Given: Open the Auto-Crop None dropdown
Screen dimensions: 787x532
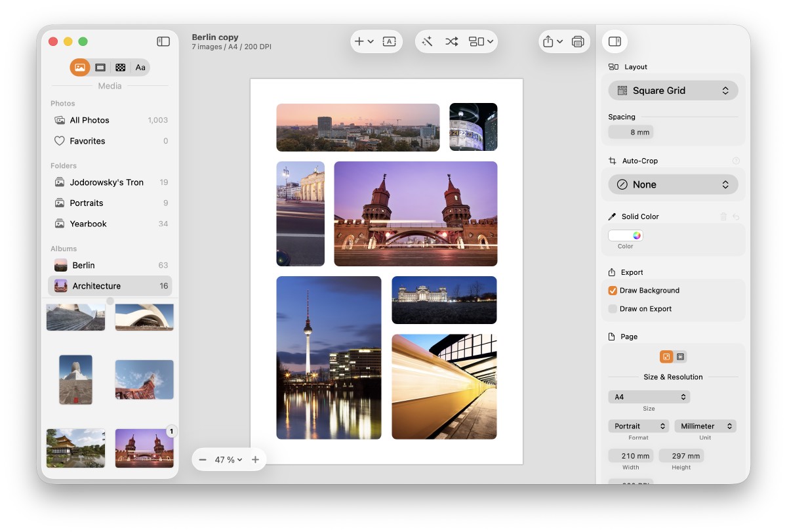Looking at the screenshot, I should coord(673,184).
